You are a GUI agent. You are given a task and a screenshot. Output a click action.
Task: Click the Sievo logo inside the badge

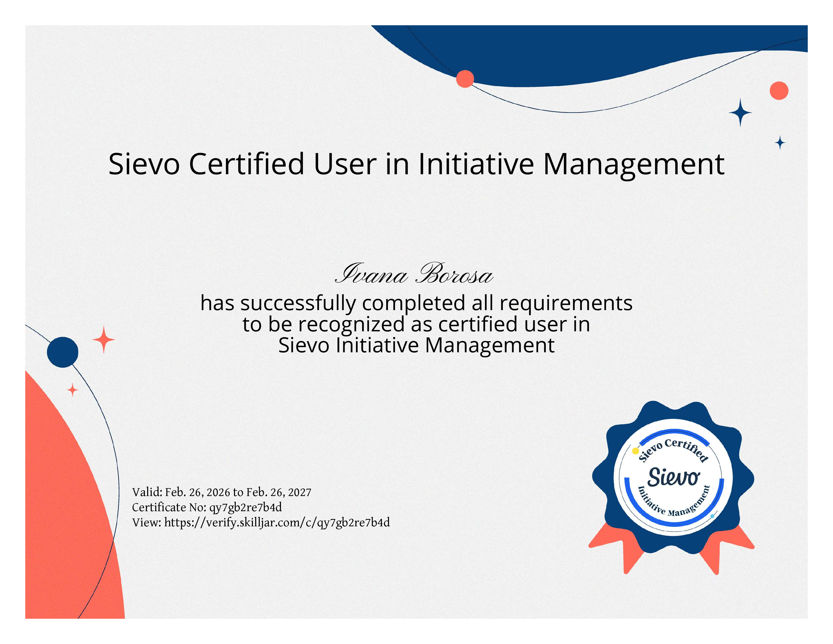(x=673, y=477)
